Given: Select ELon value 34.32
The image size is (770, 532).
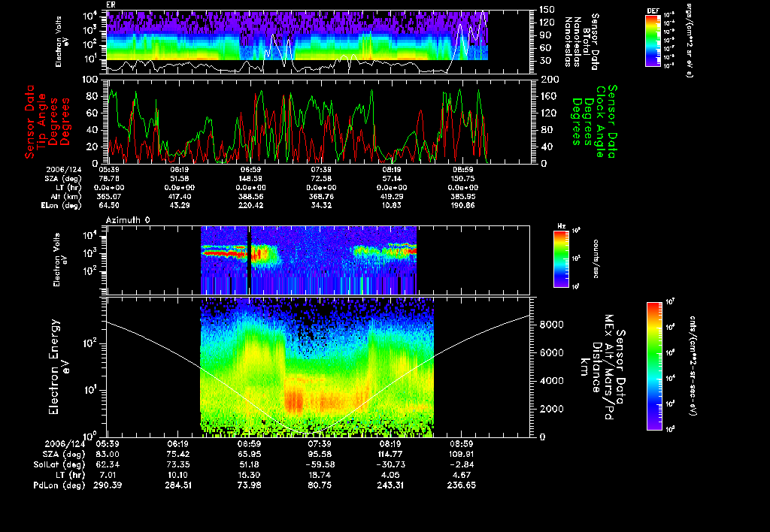Looking at the screenshot, I should (320, 206).
